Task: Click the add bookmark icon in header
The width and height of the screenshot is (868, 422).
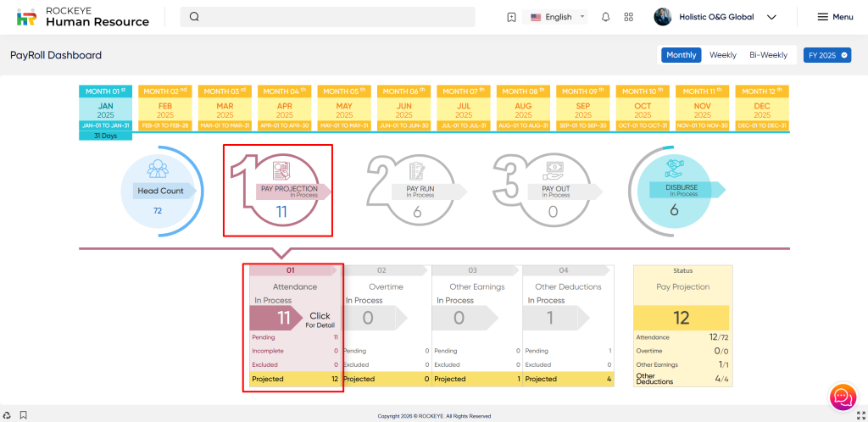Action: coord(511,17)
